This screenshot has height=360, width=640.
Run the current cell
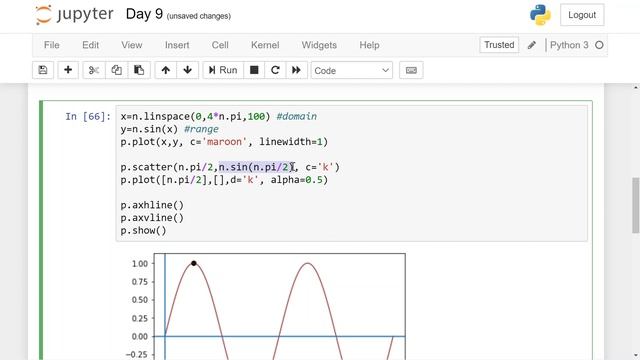tap(223, 70)
